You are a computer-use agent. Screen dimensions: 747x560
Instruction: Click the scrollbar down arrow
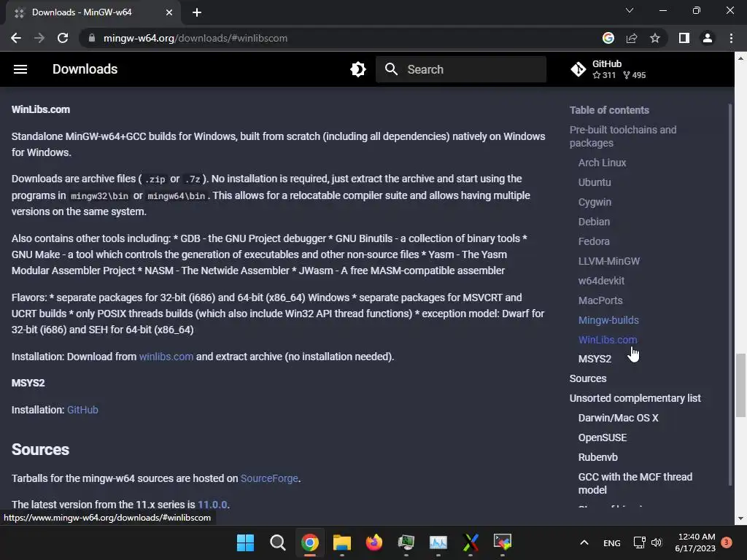coord(740,518)
